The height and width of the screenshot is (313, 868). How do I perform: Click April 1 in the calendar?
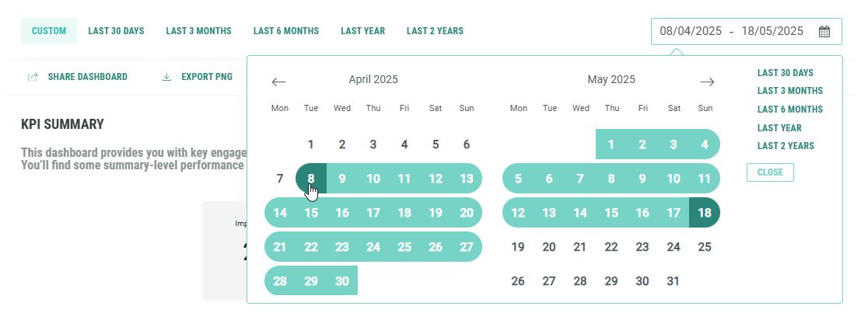coord(311,144)
